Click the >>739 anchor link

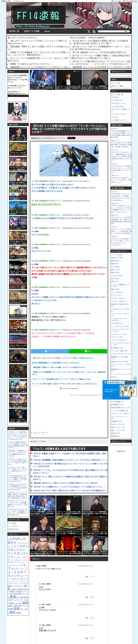tap(35, 232)
